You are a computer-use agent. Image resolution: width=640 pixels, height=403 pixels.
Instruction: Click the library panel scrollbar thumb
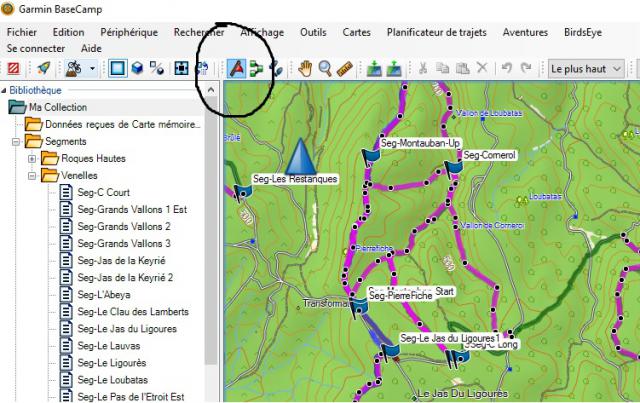coord(211,231)
